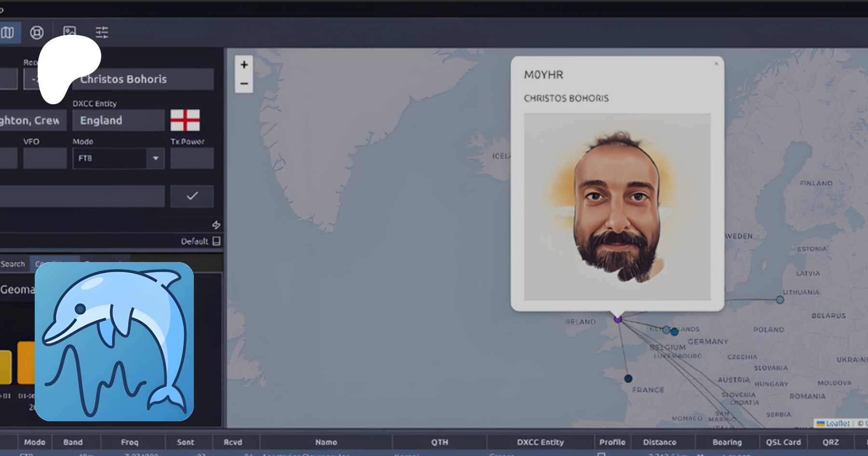
Task: Click the England flag icon
Action: [185, 120]
